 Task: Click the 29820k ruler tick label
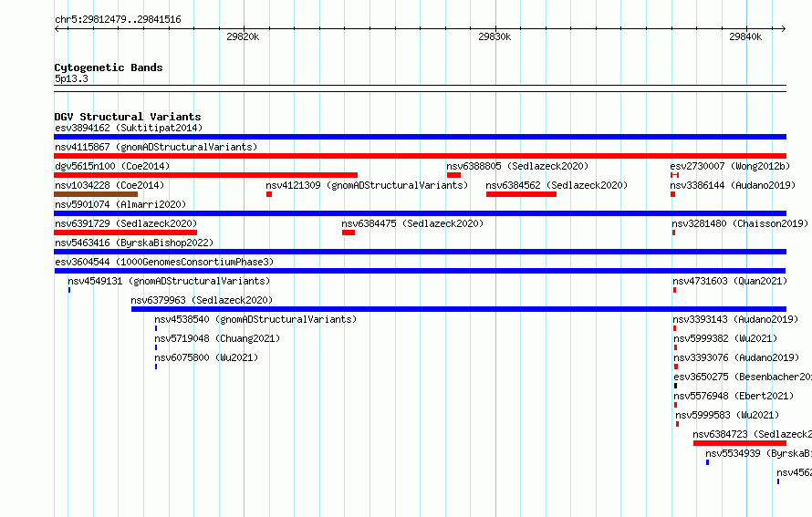click(x=243, y=36)
